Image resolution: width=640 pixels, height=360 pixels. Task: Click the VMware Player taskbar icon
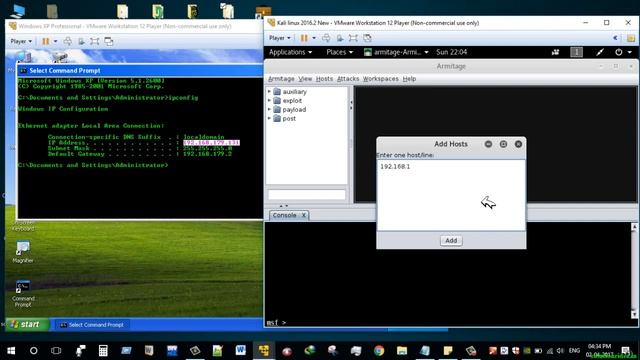(x=264, y=351)
